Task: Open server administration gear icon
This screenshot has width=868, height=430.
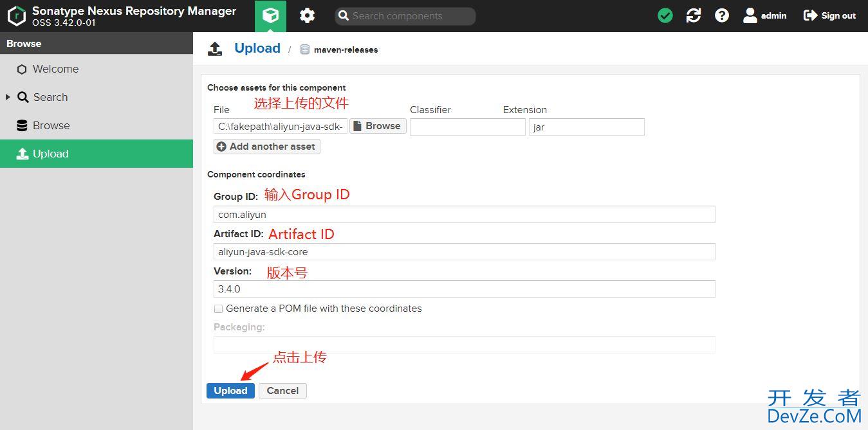Action: click(x=307, y=16)
